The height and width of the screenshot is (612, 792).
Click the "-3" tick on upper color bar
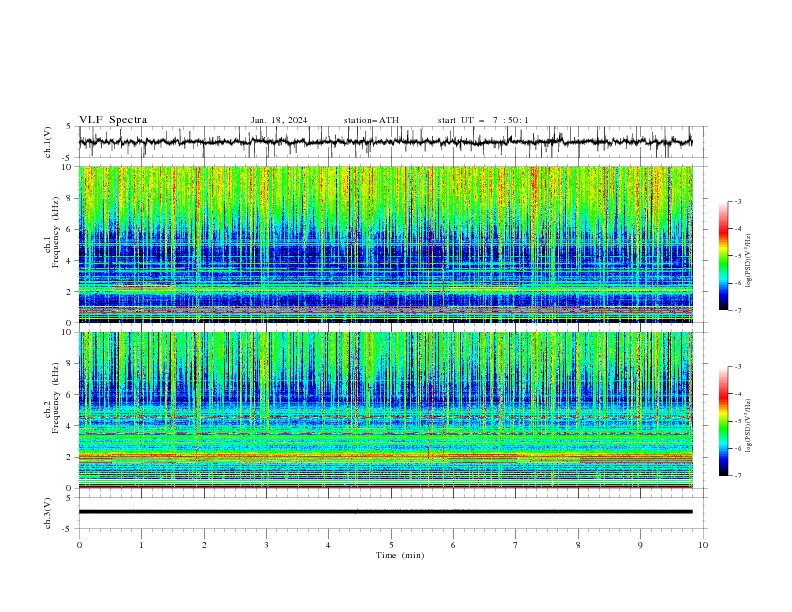[x=738, y=201]
